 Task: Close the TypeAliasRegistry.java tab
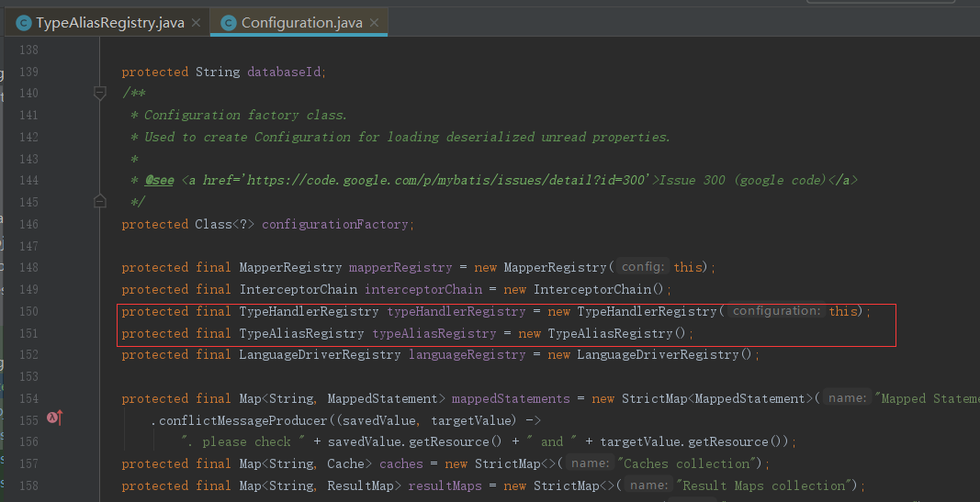pyautogui.click(x=197, y=23)
